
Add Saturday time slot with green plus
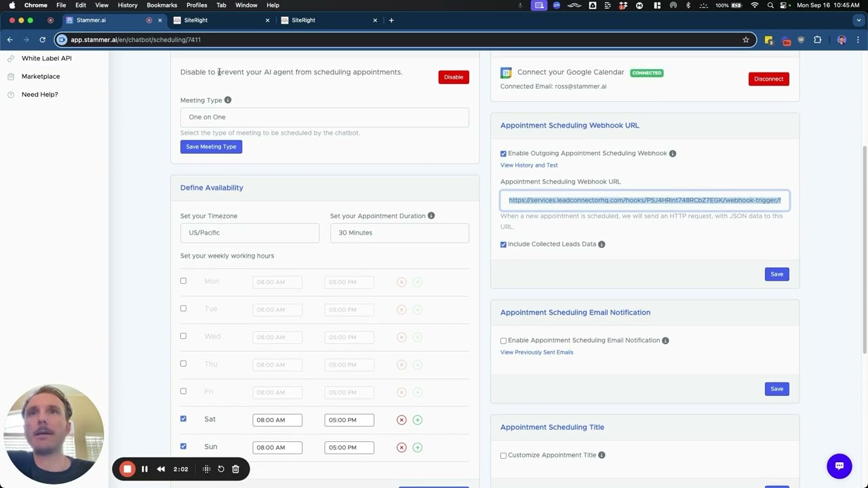pos(418,420)
